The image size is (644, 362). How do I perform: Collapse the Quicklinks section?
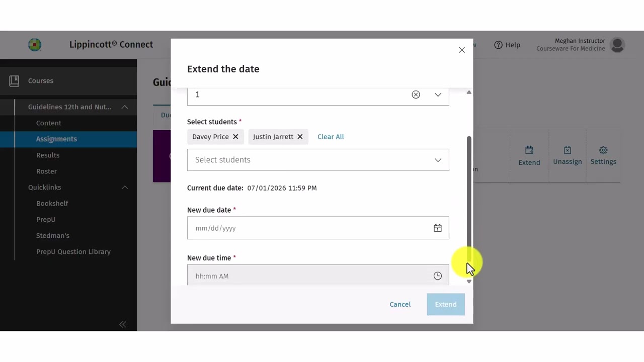pos(125,187)
